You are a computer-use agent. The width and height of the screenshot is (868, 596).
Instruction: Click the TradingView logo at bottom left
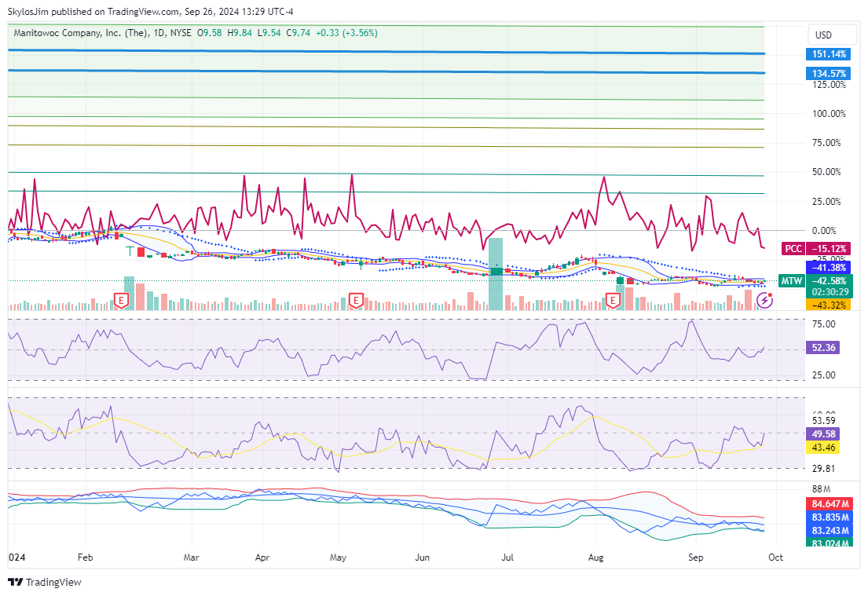tap(44, 582)
